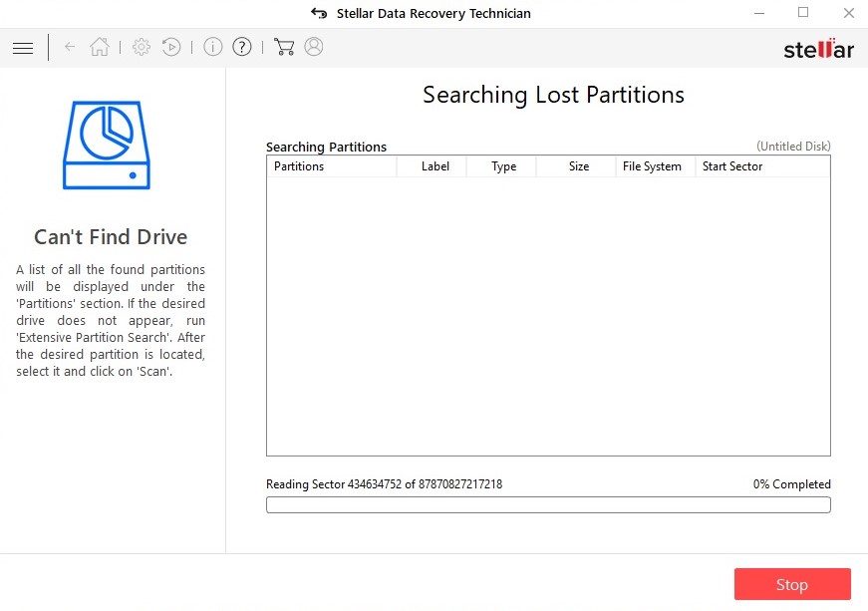The width and height of the screenshot is (868, 611).
Task: Click the scan progress bar
Action: click(548, 504)
